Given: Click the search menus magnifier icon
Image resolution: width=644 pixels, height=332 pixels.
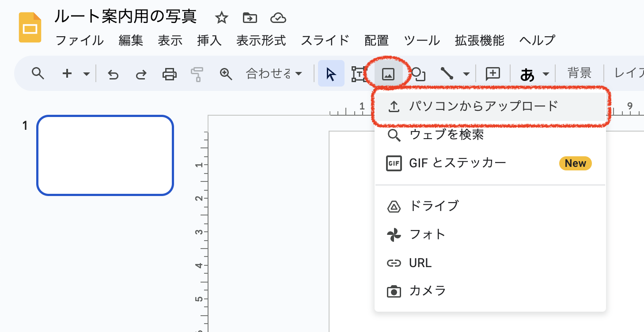Looking at the screenshot, I should 38,74.
